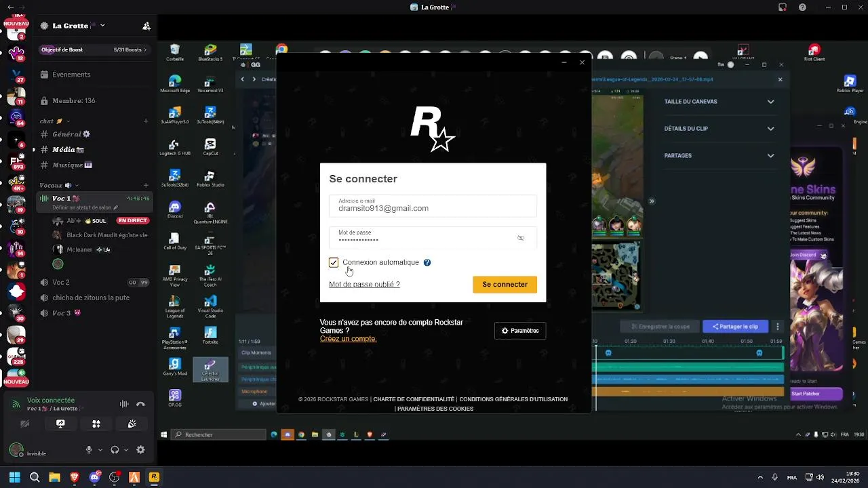Click the invite members icon in Discord

click(146, 26)
